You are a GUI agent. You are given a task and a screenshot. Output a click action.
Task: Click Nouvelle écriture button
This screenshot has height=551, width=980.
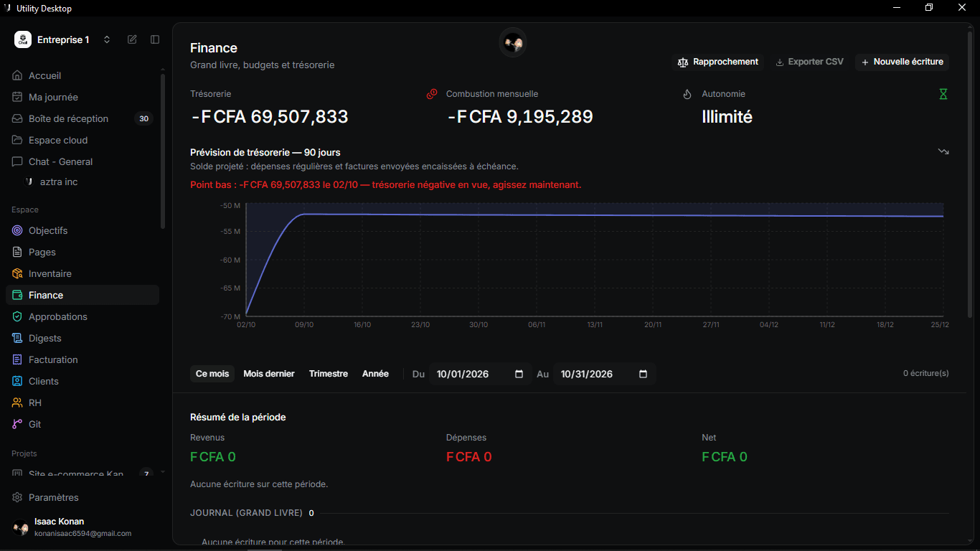902,62
